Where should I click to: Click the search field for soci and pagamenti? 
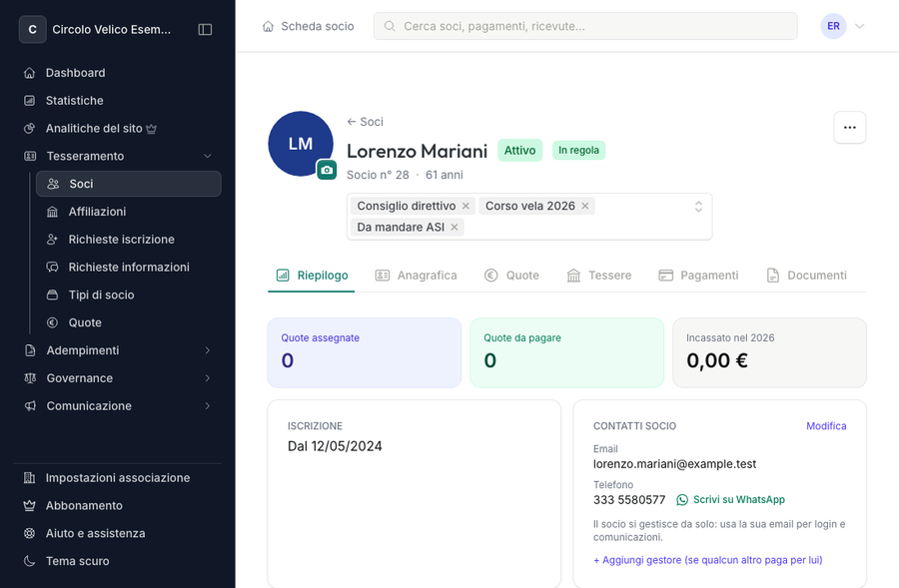[x=585, y=26]
